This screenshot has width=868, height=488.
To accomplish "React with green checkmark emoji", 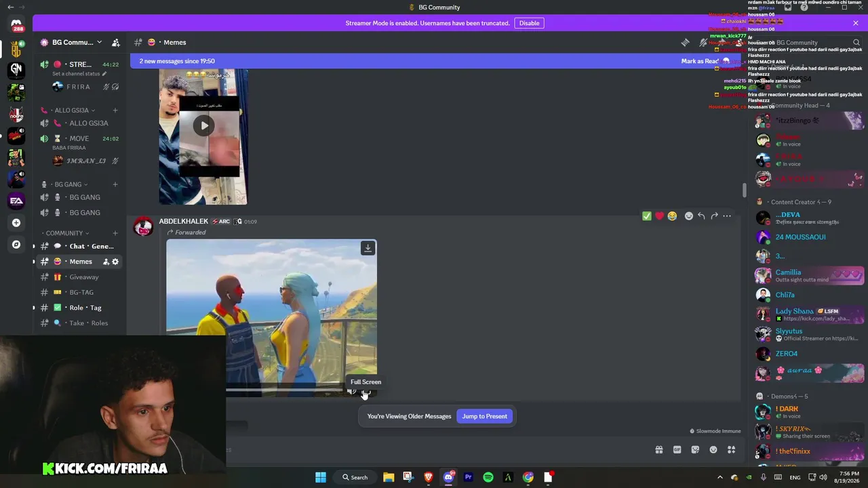I will tap(647, 216).
